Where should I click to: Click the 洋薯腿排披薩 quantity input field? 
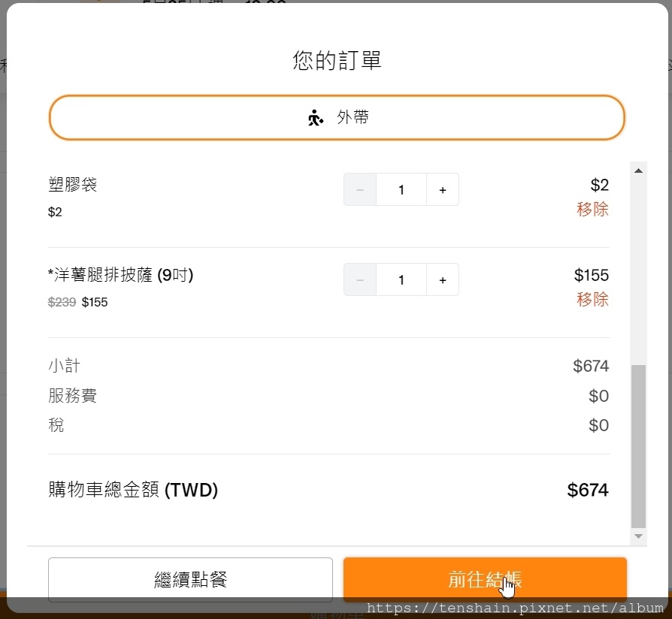[401, 280]
